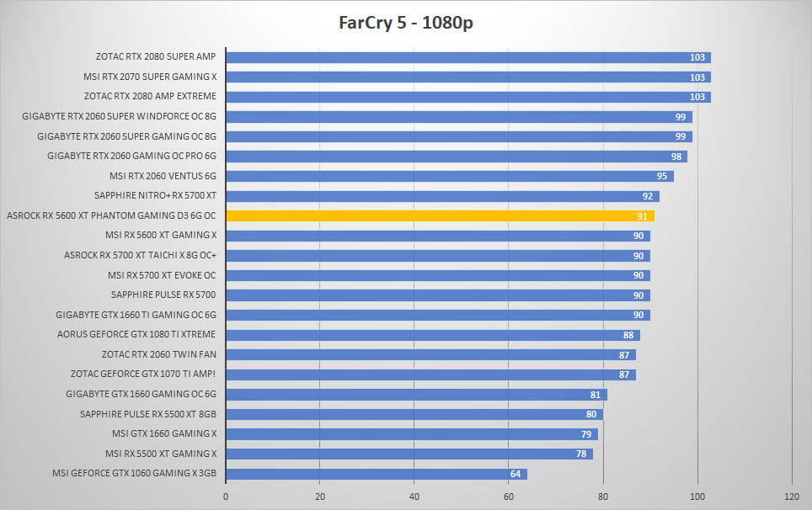
Task: Click the highlighted yellow ASROCK RX 5600 XT bar
Action: coord(441,215)
